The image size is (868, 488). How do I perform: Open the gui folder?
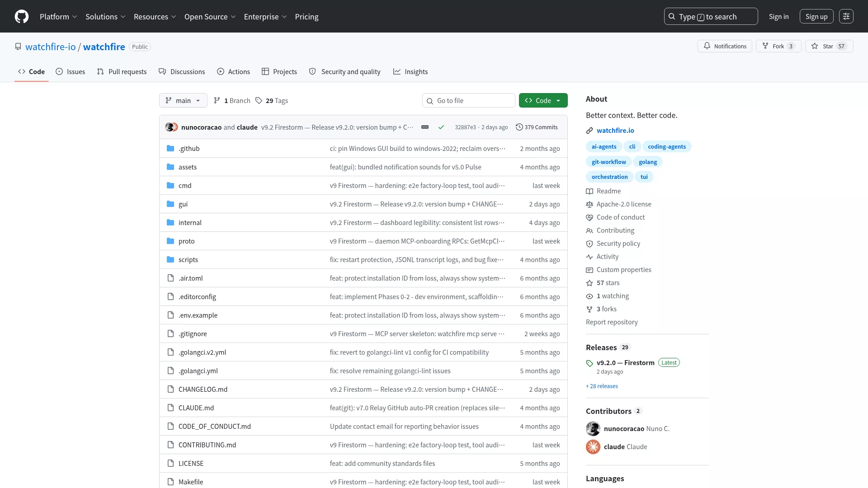pos(183,204)
